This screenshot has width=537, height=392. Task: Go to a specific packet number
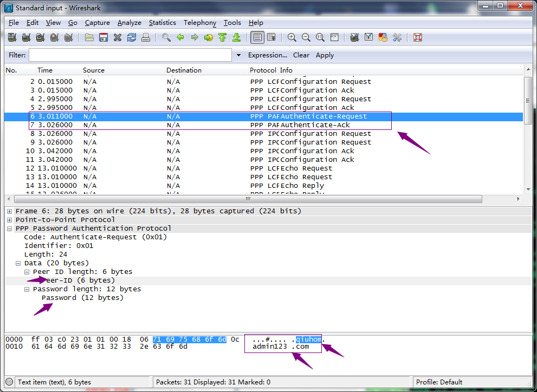[x=209, y=37]
